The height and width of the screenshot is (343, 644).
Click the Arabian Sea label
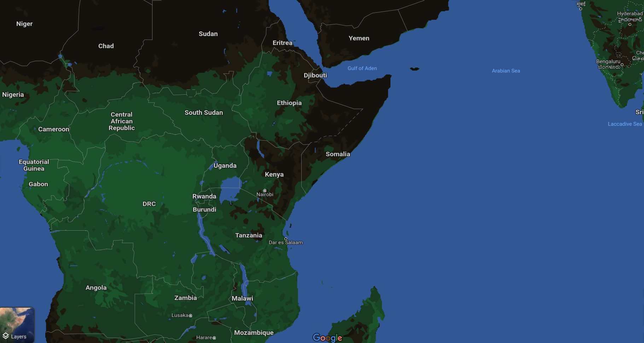(506, 71)
